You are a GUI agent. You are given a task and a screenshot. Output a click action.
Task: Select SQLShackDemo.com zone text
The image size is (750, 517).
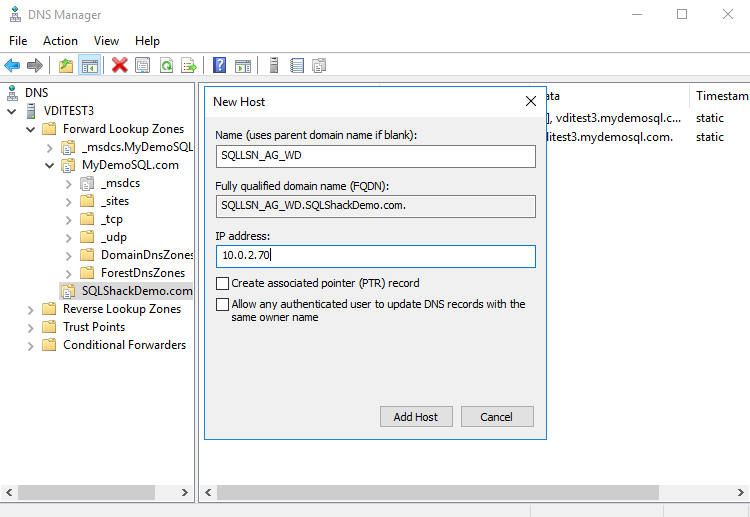tap(137, 291)
